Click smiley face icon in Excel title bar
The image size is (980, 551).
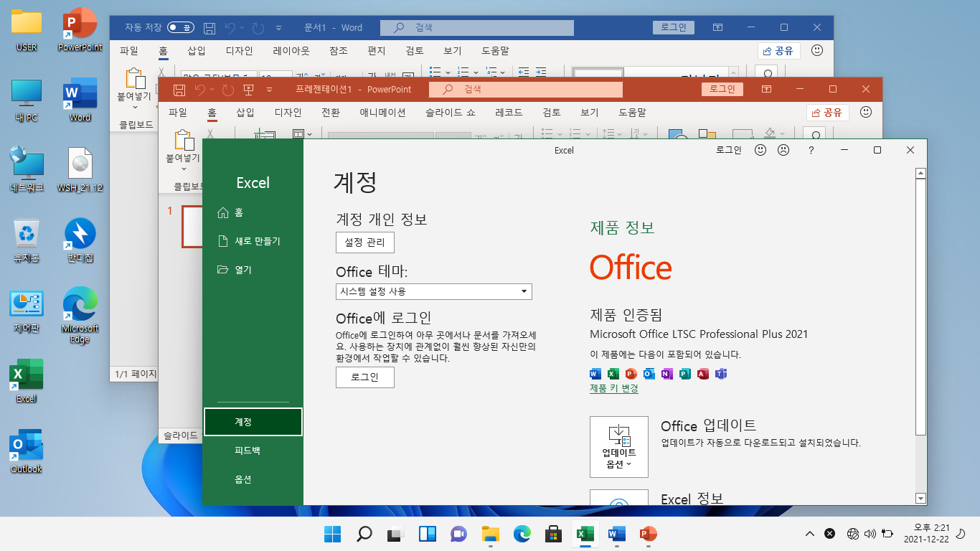[x=761, y=150]
